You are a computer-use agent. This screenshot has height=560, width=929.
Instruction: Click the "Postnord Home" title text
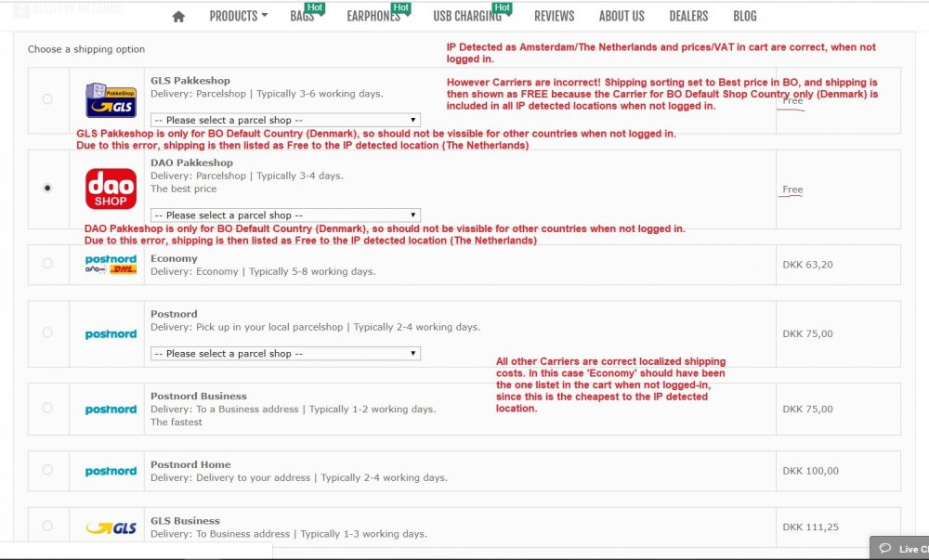point(190,464)
